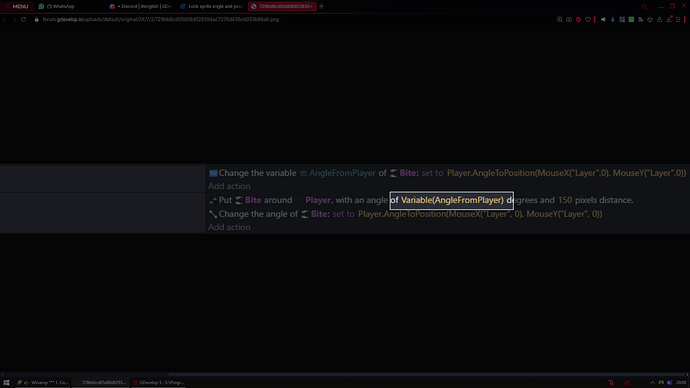Image resolution: width=690 pixels, height=388 pixels.
Task: Click the padlock site info icon
Action: 37,19
